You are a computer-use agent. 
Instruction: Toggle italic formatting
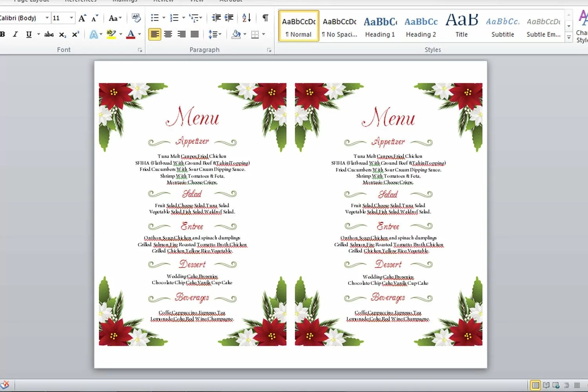15,34
